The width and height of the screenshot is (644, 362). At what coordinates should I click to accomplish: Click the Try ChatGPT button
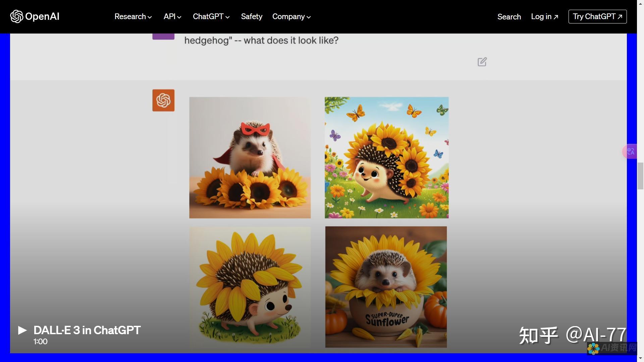(597, 16)
